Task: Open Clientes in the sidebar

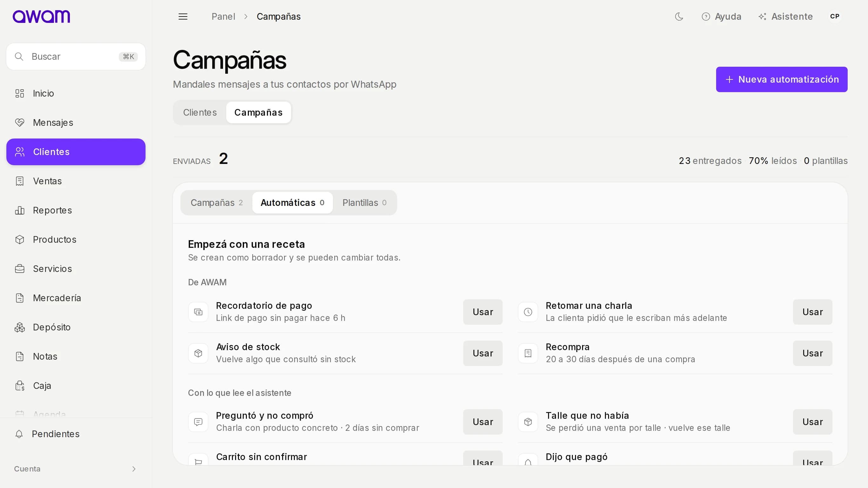Action: 76,152
